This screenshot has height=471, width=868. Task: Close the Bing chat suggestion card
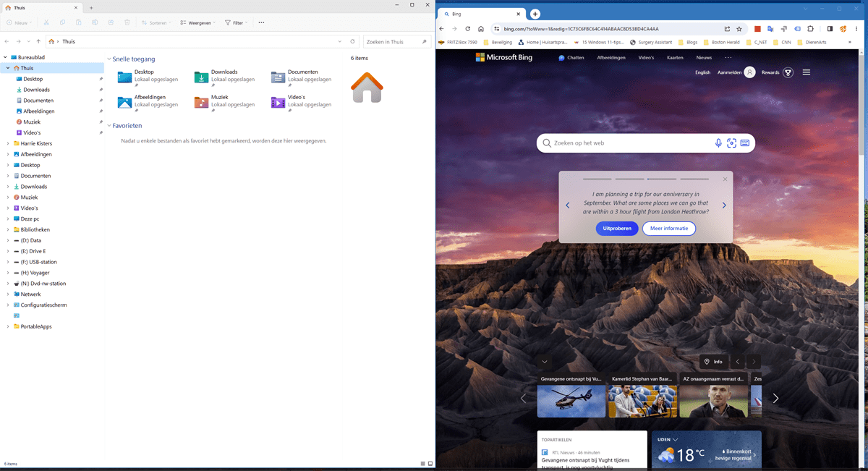(725, 179)
